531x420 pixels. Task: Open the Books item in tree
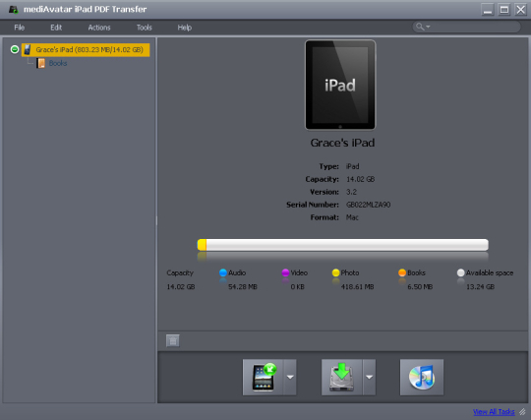(x=58, y=63)
